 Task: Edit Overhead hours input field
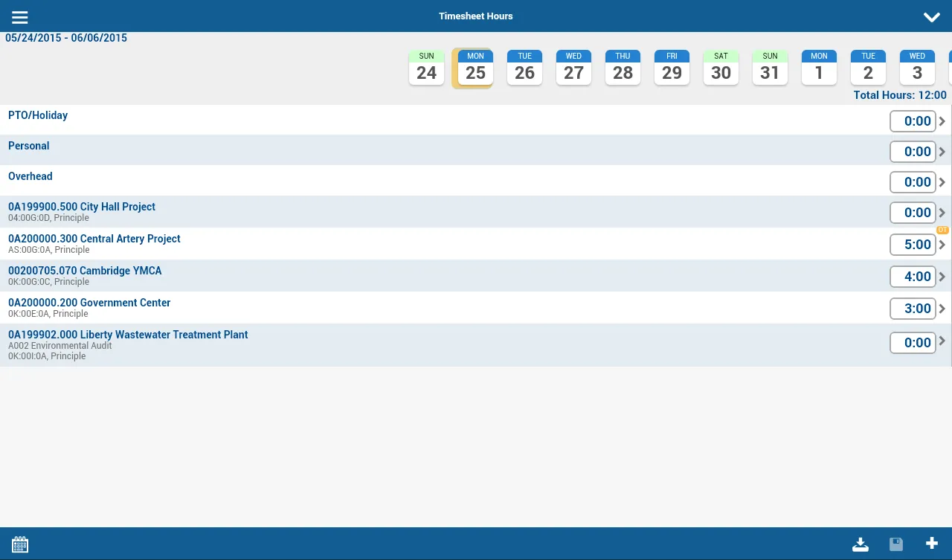913,182
